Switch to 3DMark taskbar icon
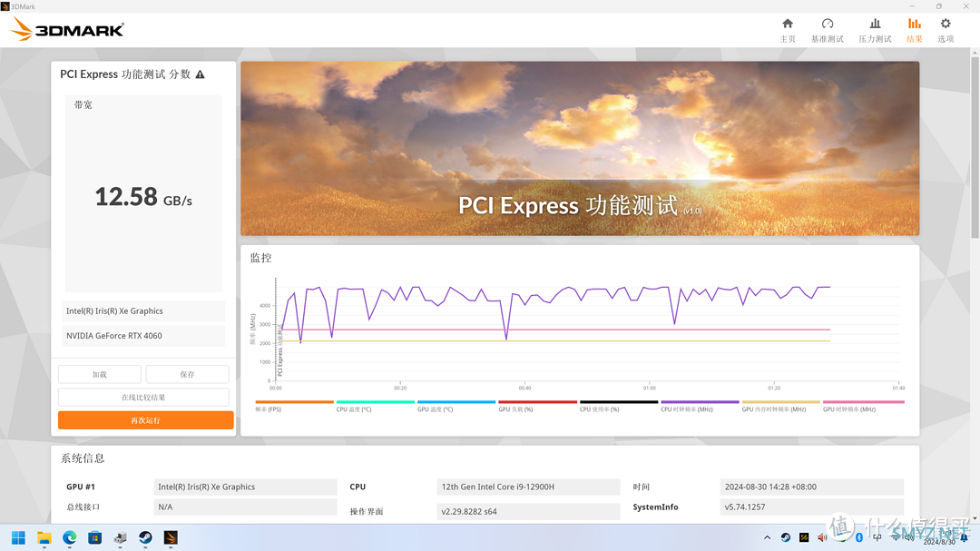980x551 pixels. [x=171, y=538]
